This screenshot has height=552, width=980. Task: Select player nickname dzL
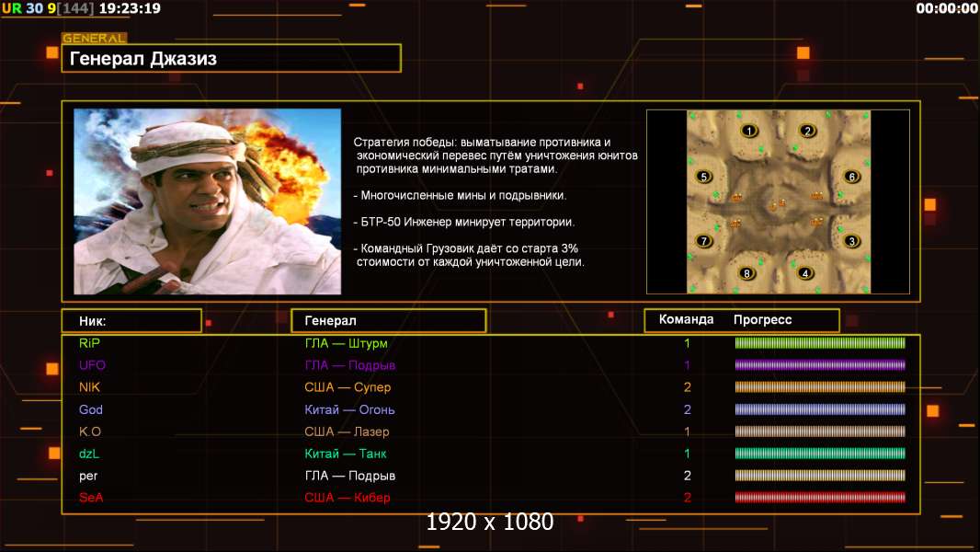click(x=89, y=454)
